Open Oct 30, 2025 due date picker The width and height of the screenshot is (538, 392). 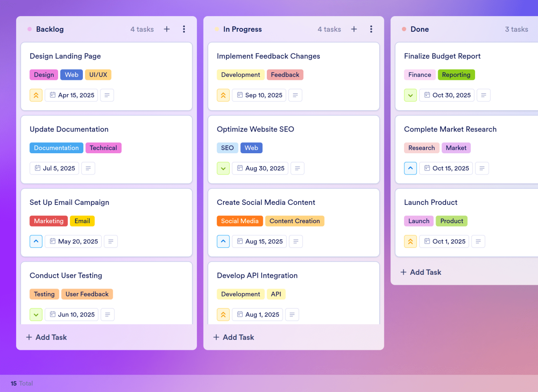447,95
